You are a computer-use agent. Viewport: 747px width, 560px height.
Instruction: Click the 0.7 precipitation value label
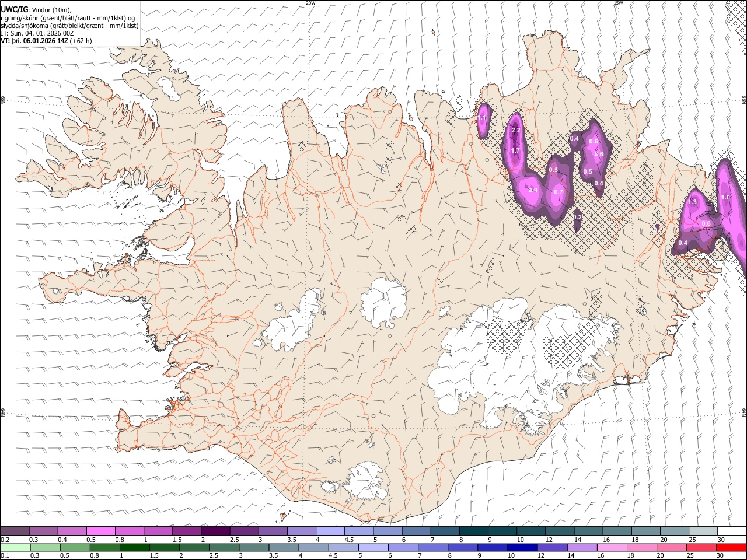point(558,192)
